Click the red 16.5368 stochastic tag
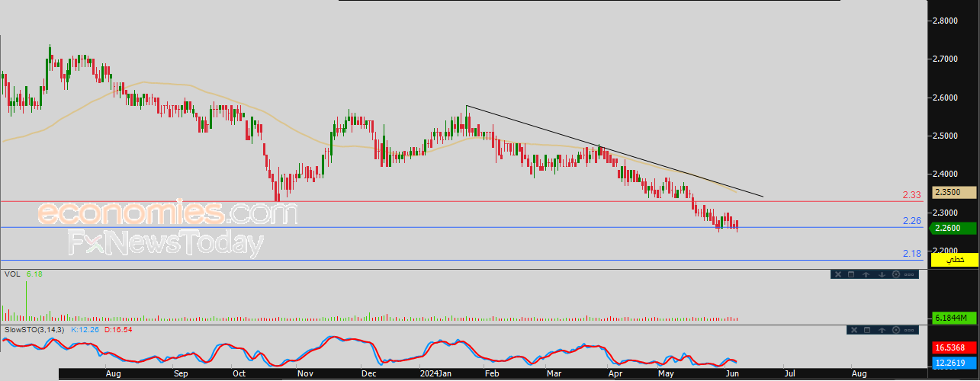 [x=953, y=347]
